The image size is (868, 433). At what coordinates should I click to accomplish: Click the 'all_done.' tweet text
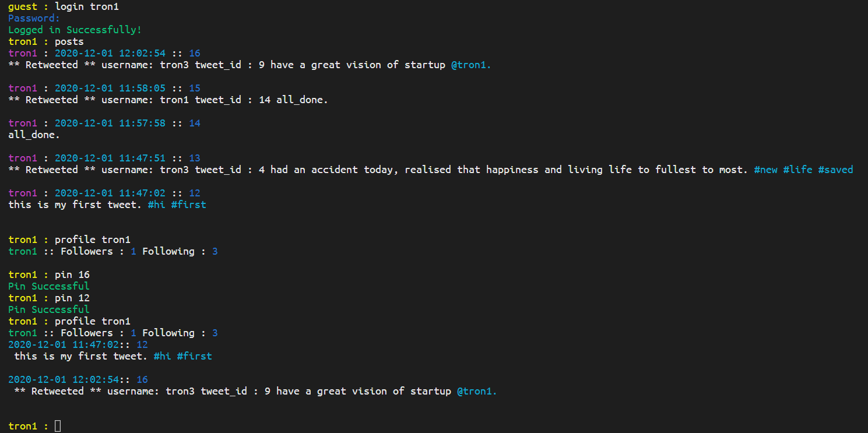point(34,135)
